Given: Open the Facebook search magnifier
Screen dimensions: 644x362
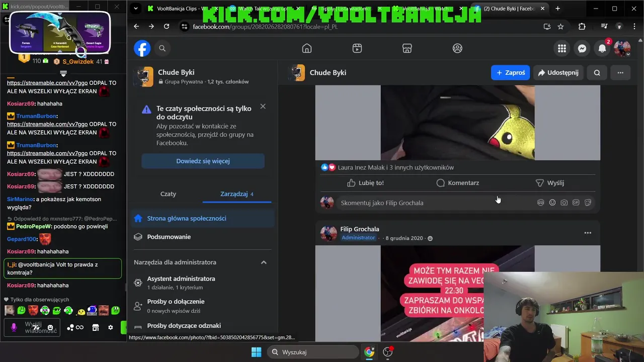Looking at the screenshot, I should pyautogui.click(x=163, y=48).
